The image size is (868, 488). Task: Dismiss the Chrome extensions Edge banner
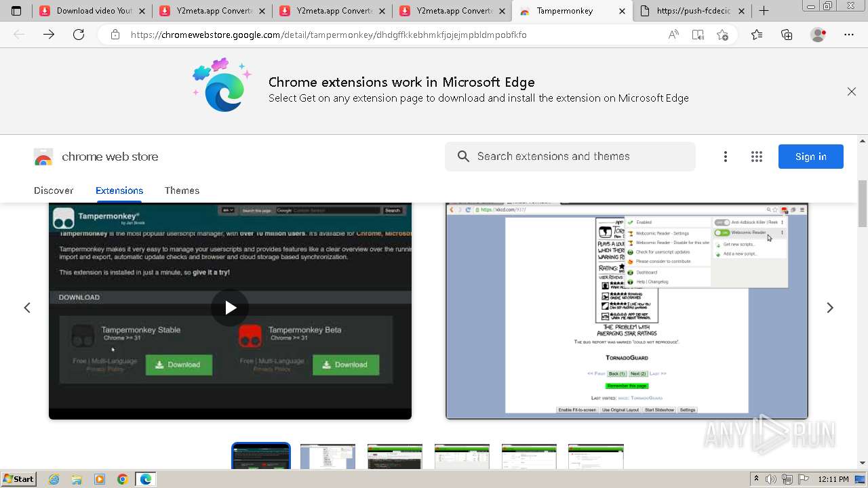click(852, 91)
